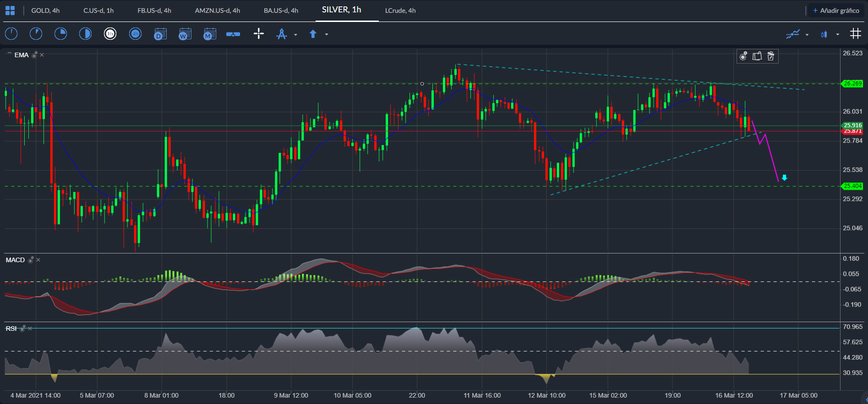868x404 pixels.
Task: Click the green 26.269 price level label
Action: [x=852, y=84]
